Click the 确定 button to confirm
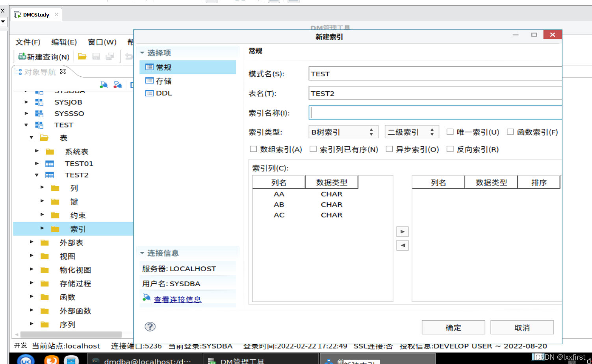This screenshot has width=592, height=364. (453, 327)
